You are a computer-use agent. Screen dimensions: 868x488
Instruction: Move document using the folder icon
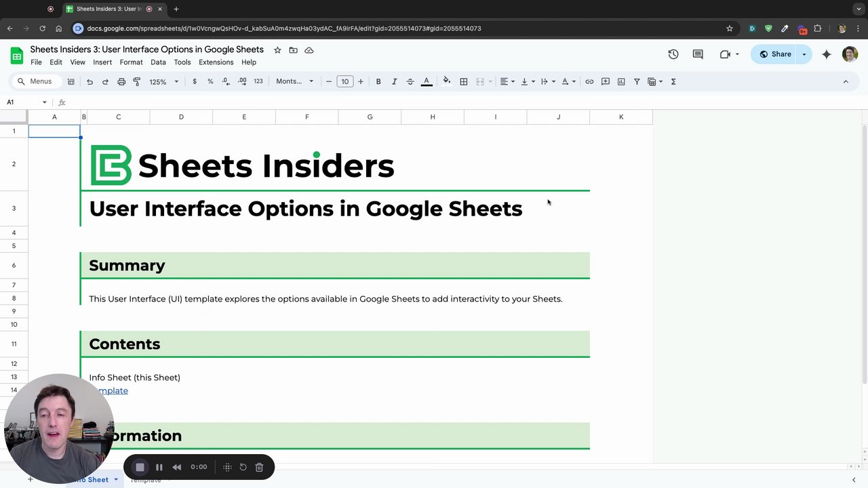pyautogui.click(x=293, y=50)
